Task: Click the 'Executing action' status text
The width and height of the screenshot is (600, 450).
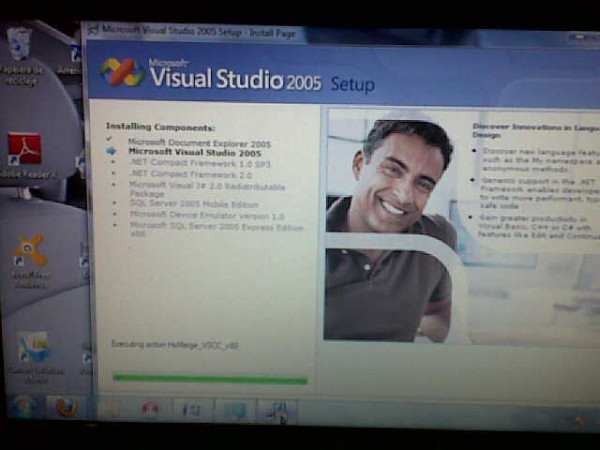Action: coord(174,345)
